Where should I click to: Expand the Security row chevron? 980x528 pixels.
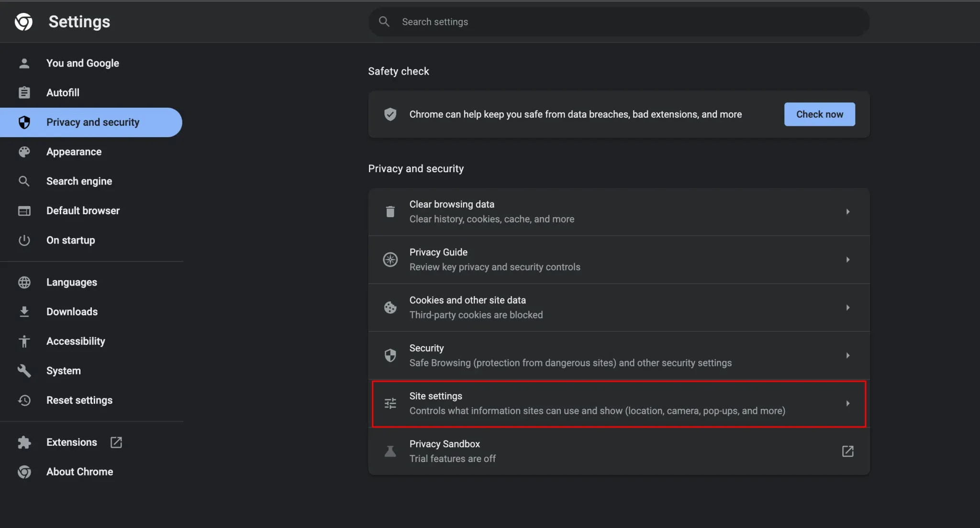tap(847, 355)
